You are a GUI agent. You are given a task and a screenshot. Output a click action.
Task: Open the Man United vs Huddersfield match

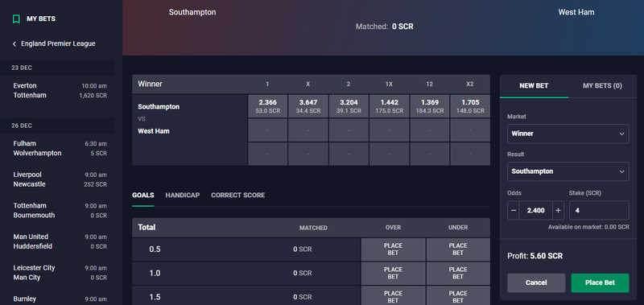pyautogui.click(x=60, y=241)
